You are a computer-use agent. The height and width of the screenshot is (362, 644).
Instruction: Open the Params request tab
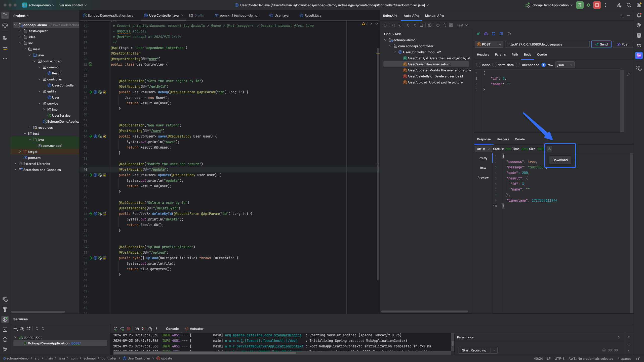pos(500,55)
